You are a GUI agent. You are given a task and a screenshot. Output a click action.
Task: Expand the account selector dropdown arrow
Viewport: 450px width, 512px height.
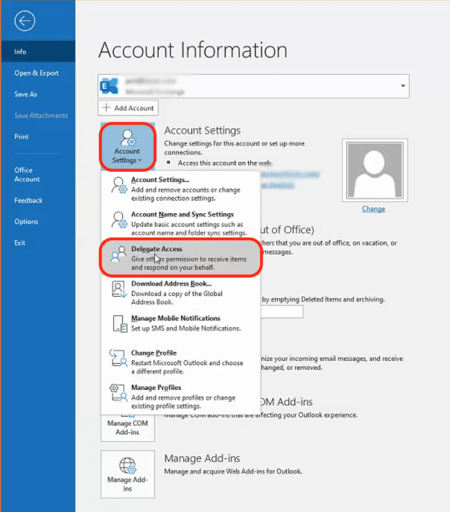point(403,86)
